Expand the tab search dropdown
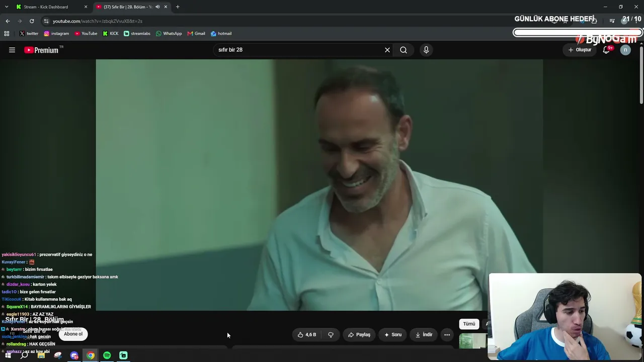The image size is (644, 362). [7, 7]
